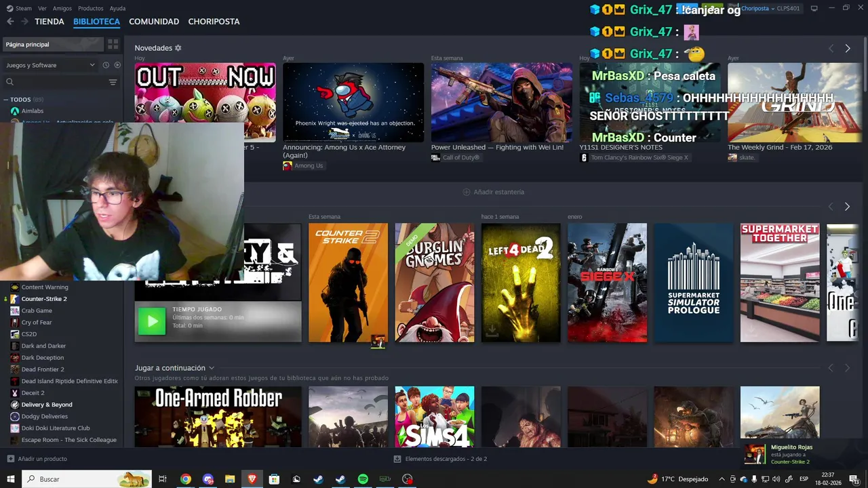
Task: Open the Left 4 Dead 2 cover
Action: click(521, 283)
